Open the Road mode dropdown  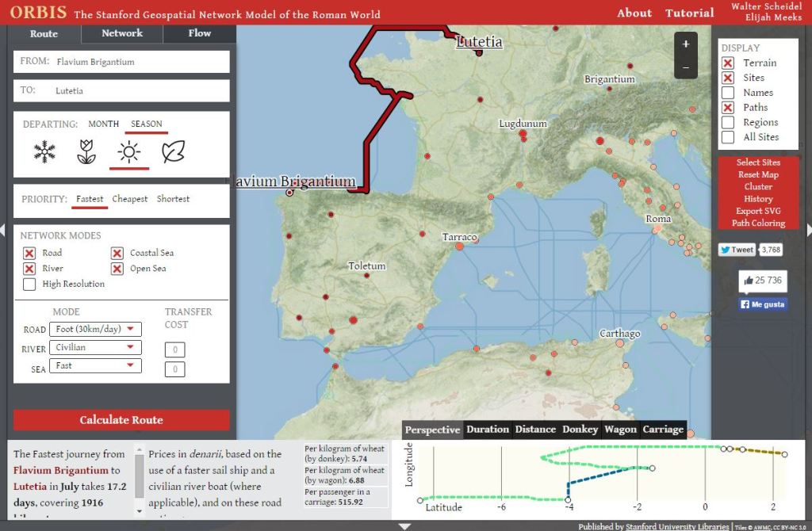point(95,329)
